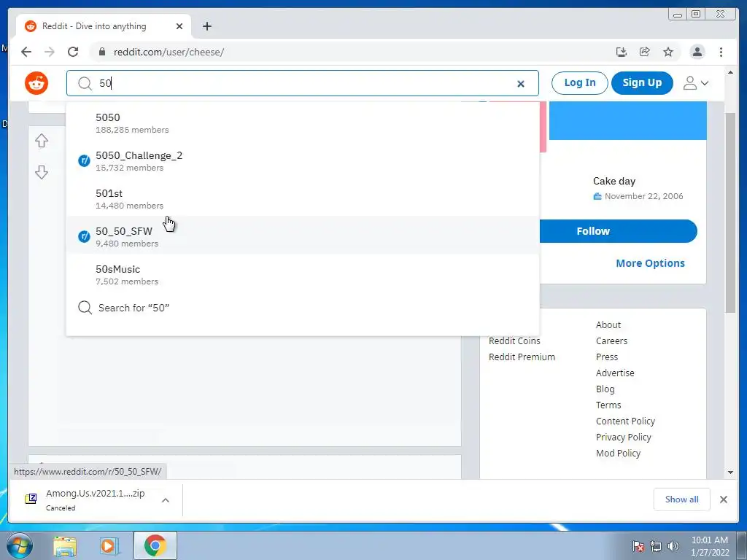Clear the search box with the X icon
Image resolution: width=747 pixels, height=560 pixels.
521,84
